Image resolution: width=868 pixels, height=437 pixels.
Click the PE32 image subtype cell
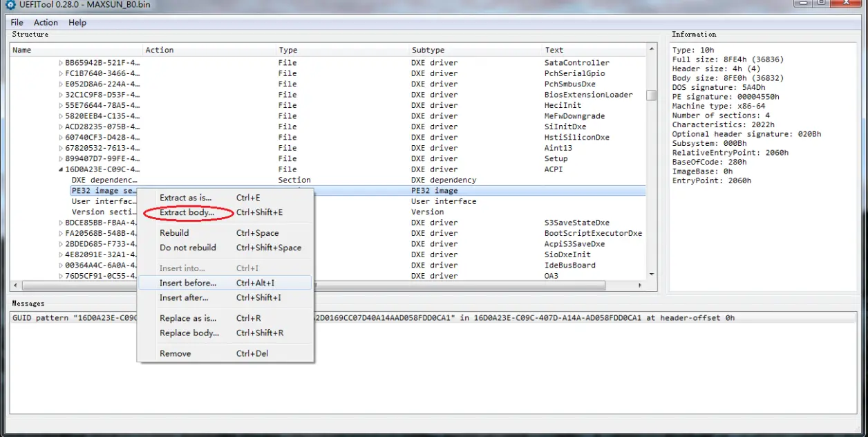(x=434, y=191)
